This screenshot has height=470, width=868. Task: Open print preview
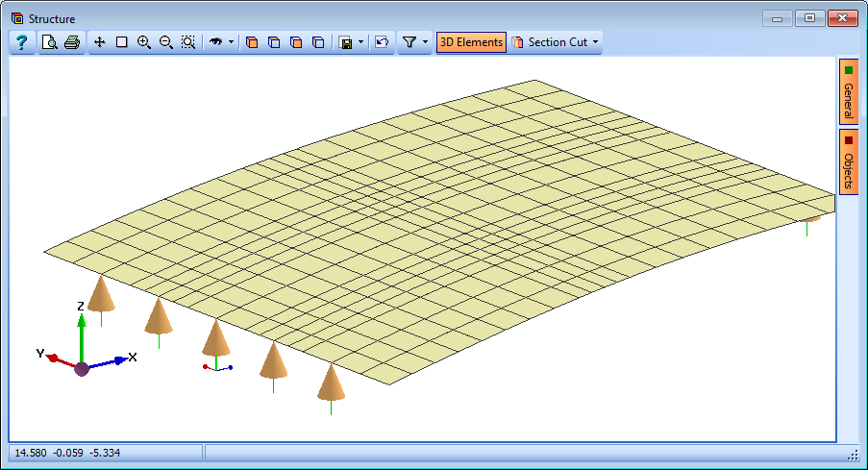[x=49, y=42]
